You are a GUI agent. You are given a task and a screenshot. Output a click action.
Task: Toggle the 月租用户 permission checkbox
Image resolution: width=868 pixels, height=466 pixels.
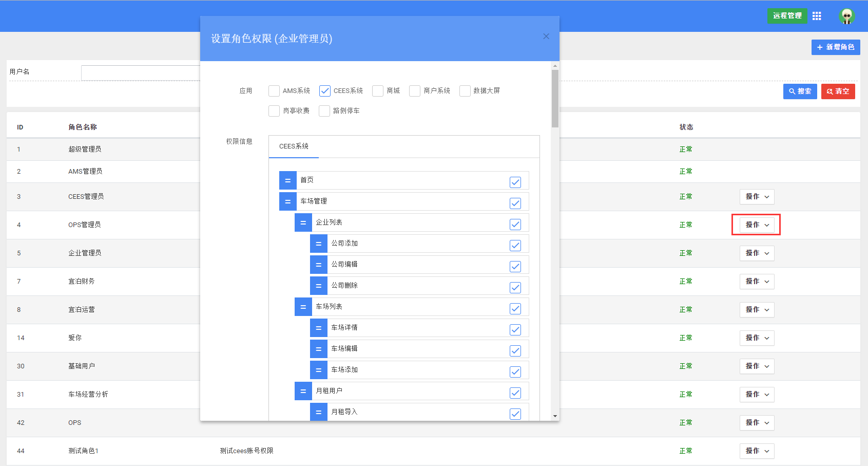[x=515, y=393]
